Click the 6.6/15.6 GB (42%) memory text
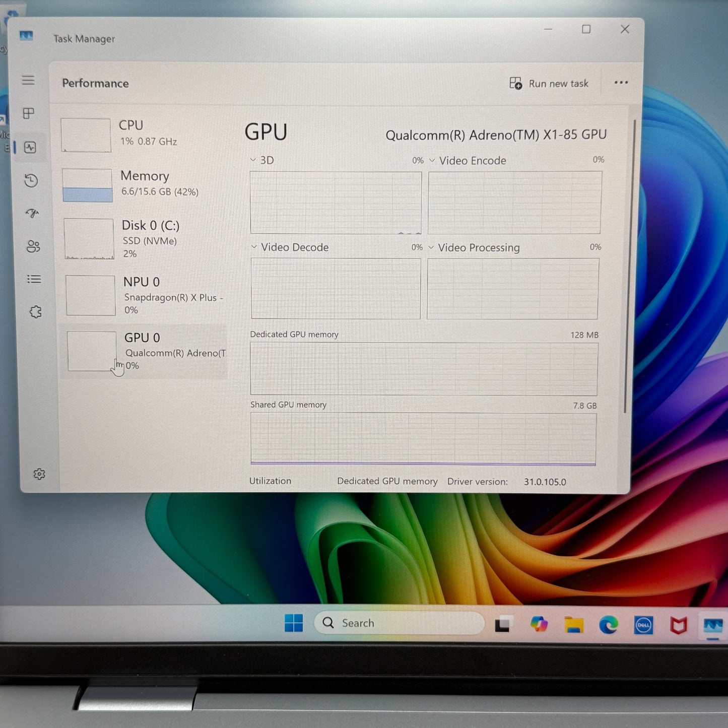Image resolution: width=728 pixels, height=728 pixels. (160, 191)
